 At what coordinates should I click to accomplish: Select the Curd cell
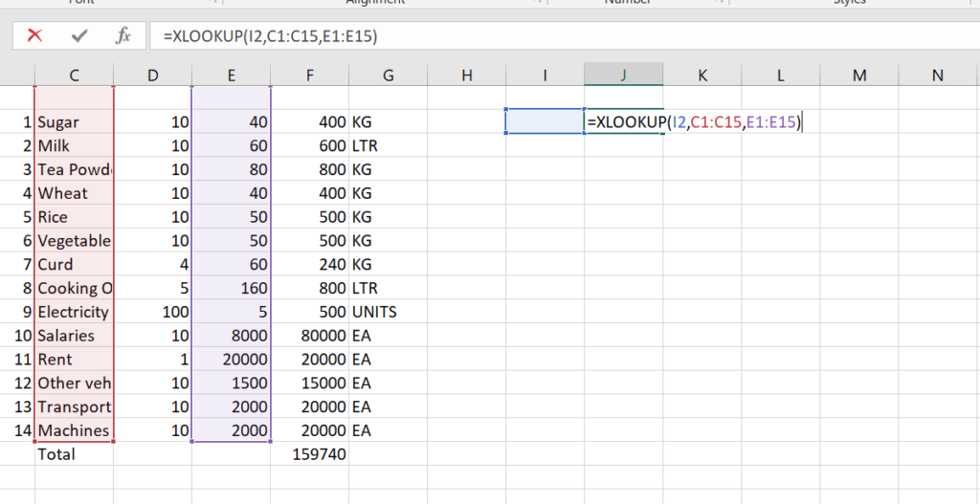[x=75, y=264]
